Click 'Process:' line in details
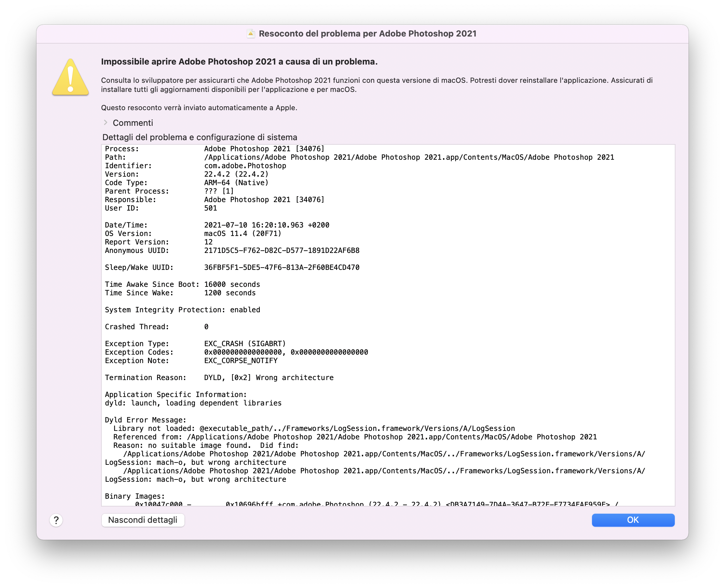Viewport: 725px width, 588px height. click(x=215, y=149)
